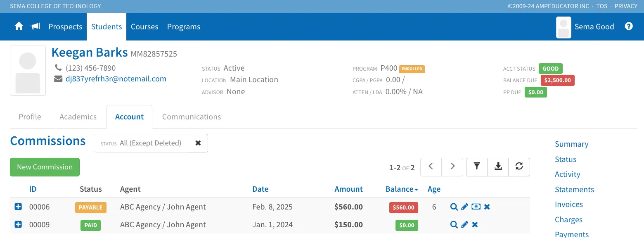Screen dimensions: 644x238
Task: Edit commission 00009 with pencil icon
Action: click(464, 225)
